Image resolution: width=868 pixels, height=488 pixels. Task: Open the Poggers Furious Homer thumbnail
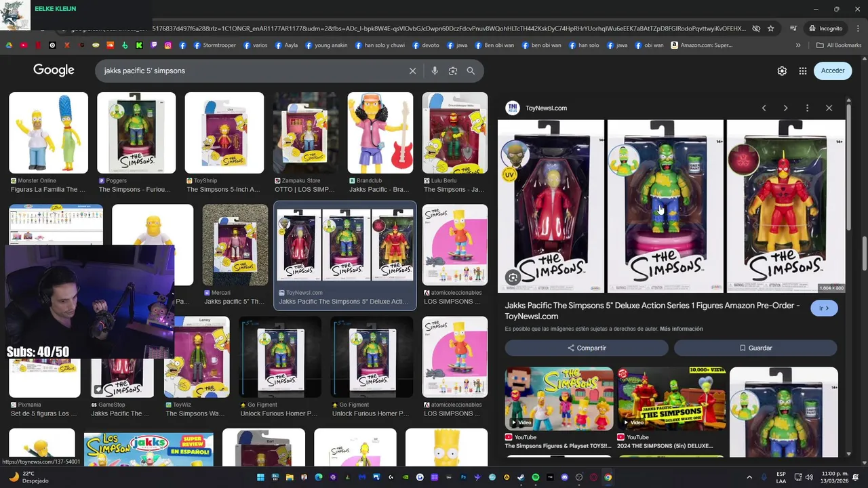click(x=136, y=133)
